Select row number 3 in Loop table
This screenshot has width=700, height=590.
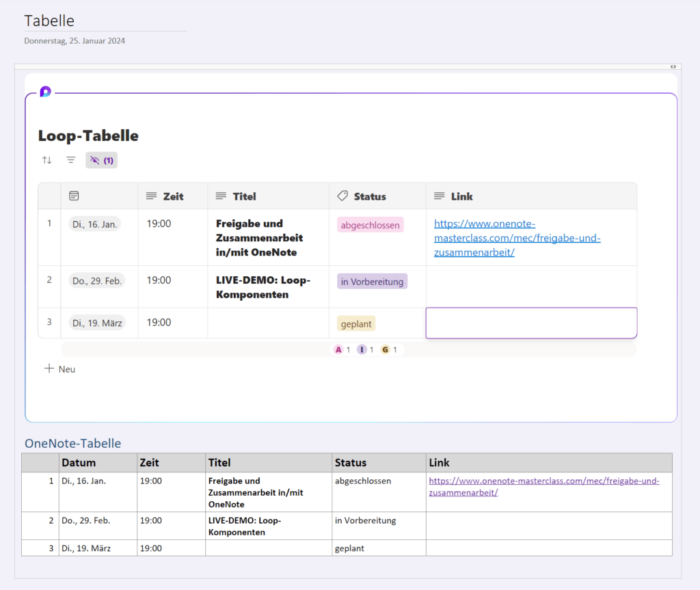(x=49, y=321)
